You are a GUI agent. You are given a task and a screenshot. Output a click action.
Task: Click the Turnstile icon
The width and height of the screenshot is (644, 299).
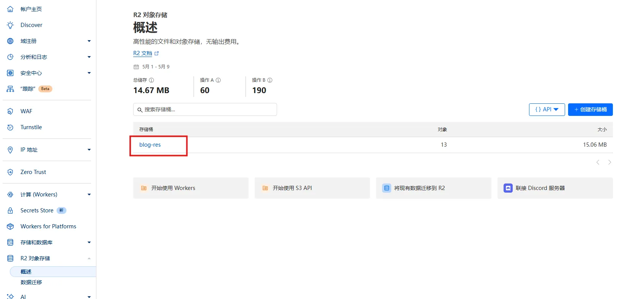[10, 127]
